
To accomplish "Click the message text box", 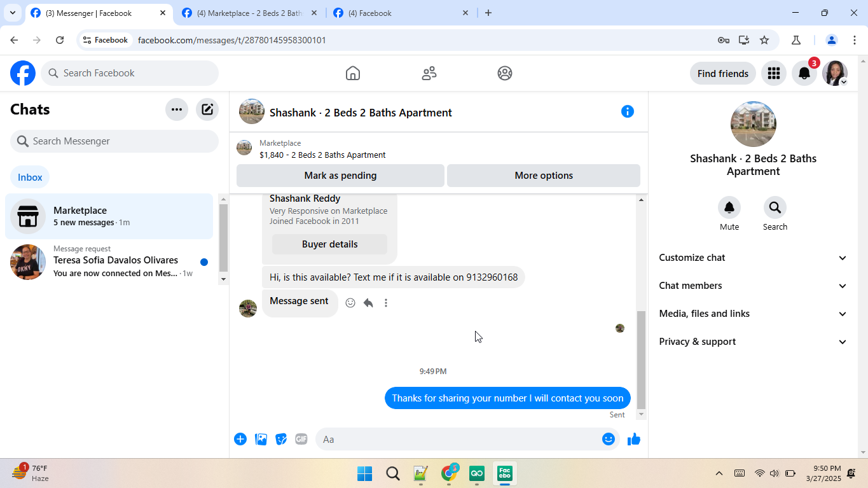I will tap(468, 439).
